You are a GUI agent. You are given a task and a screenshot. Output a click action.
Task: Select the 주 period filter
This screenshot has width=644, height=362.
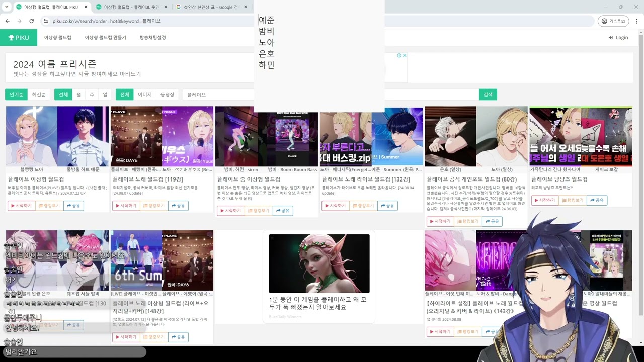tap(92, 95)
